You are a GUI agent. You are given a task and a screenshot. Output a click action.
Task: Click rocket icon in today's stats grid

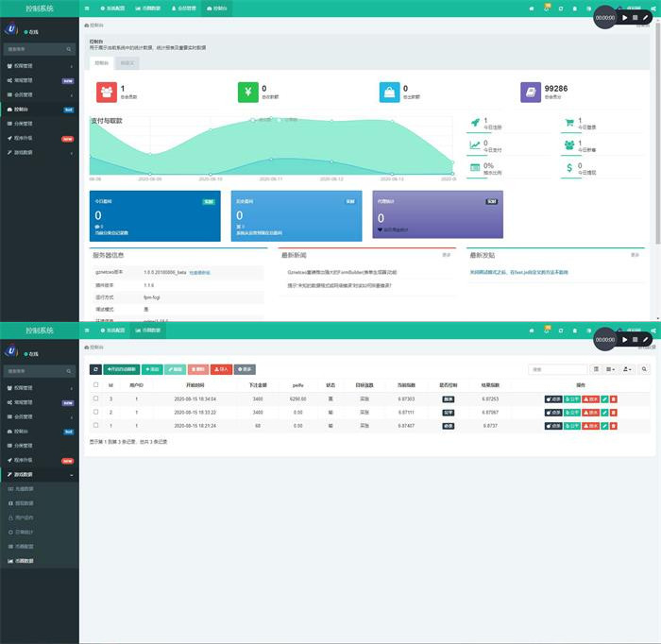coord(476,123)
